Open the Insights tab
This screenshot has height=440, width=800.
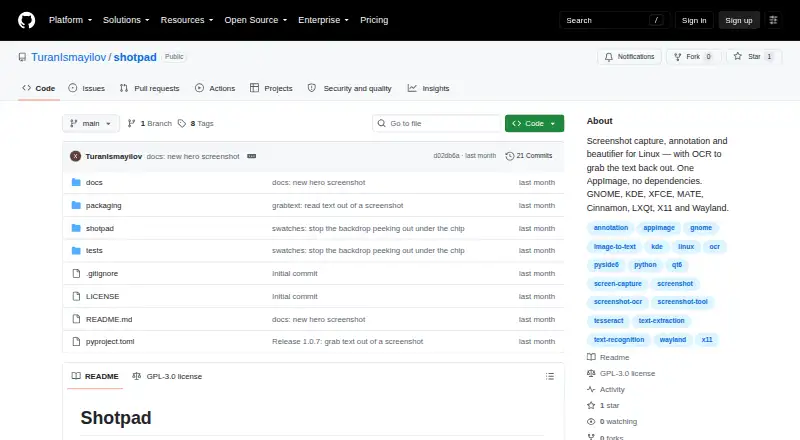[429, 88]
